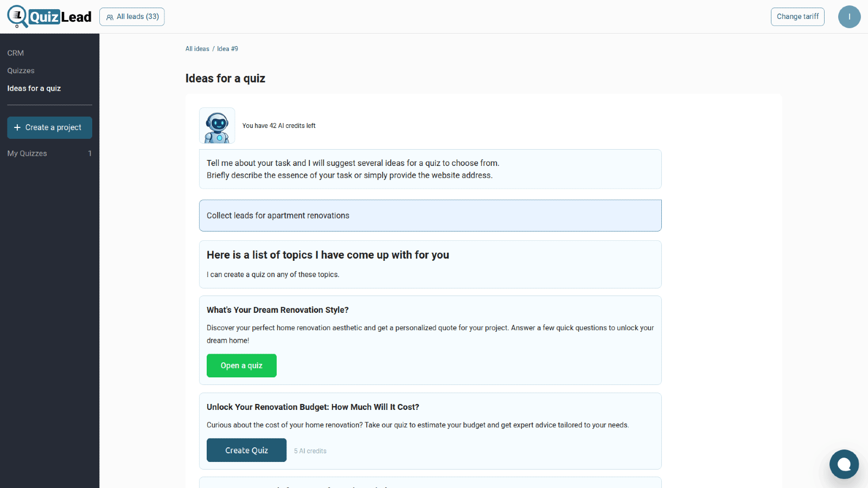
Task: Open the Change tariff options
Action: click(x=797, y=17)
